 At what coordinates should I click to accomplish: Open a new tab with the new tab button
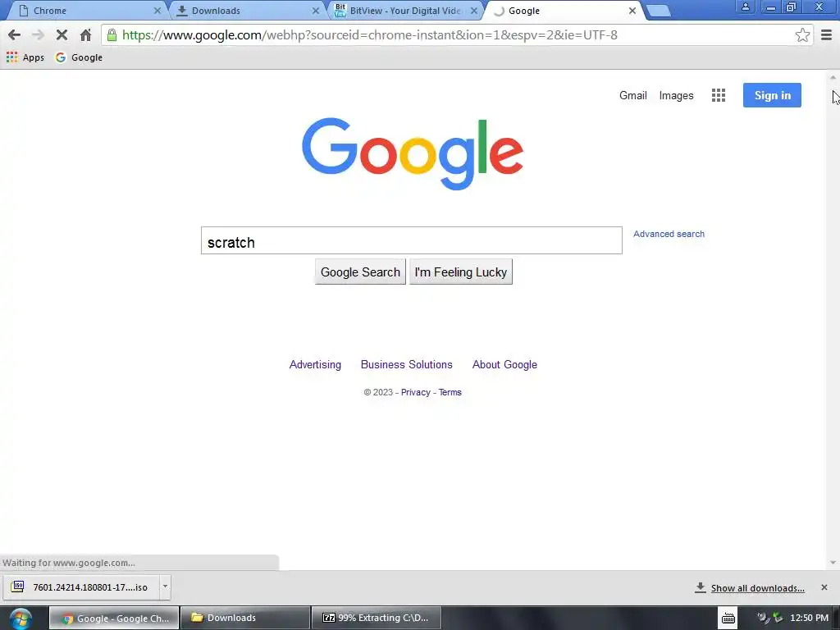tap(659, 11)
